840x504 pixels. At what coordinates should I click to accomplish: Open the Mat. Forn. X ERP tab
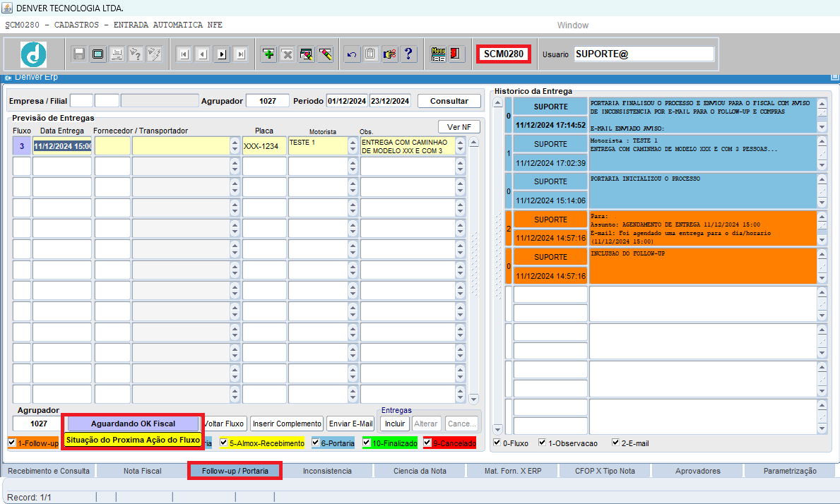click(513, 471)
